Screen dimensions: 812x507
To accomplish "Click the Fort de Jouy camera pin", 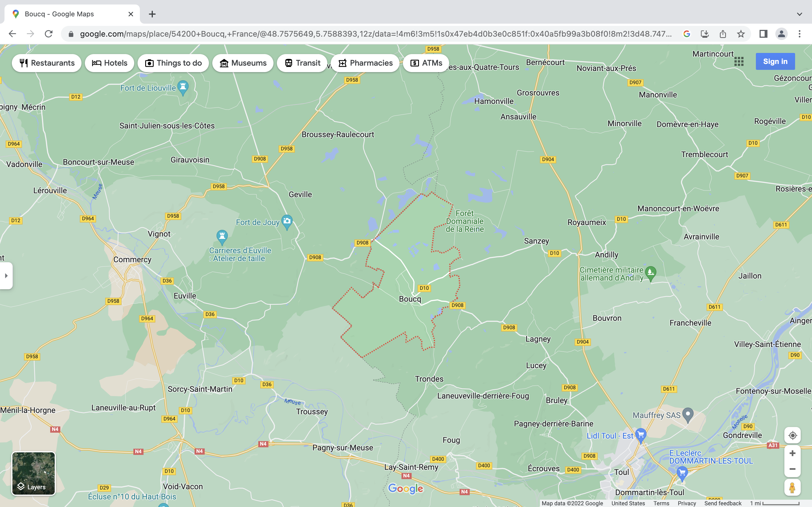I will coord(287,222).
